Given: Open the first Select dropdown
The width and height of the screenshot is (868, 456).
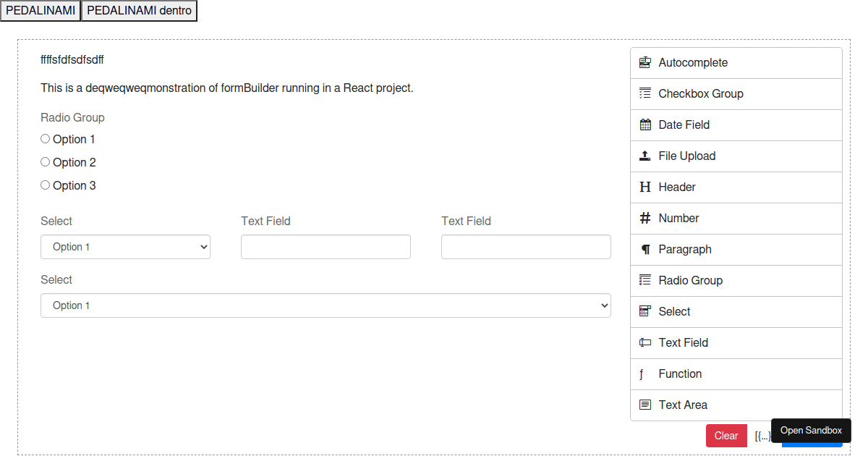Looking at the screenshot, I should click(x=125, y=247).
